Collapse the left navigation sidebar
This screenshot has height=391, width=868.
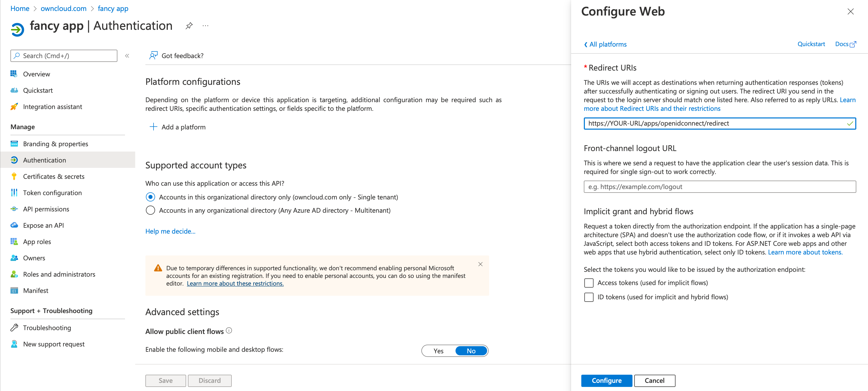tap(127, 56)
